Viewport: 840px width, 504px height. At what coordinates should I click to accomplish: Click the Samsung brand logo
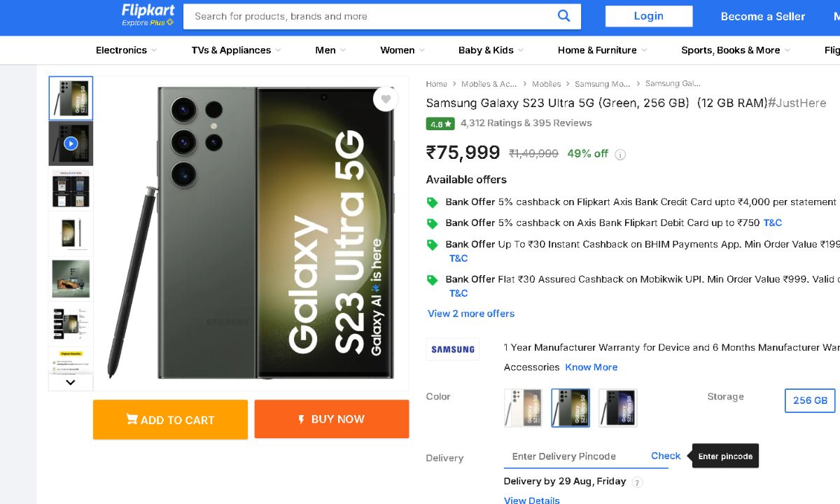tap(453, 349)
